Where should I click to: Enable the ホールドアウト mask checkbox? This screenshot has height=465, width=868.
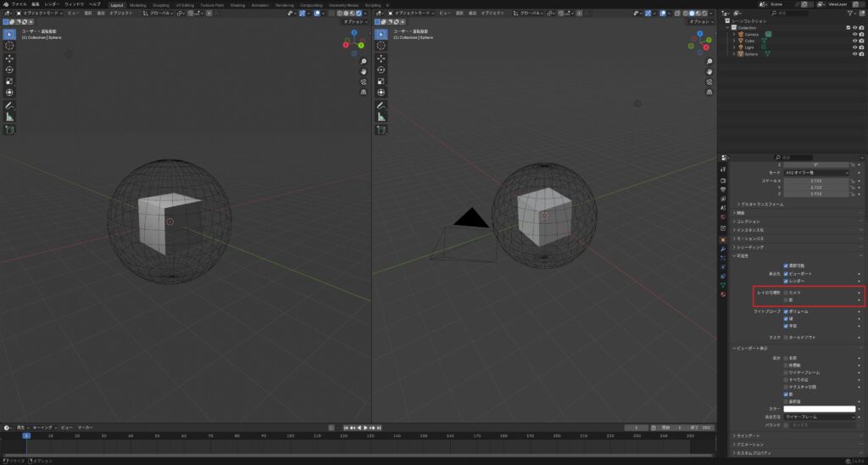(786, 337)
